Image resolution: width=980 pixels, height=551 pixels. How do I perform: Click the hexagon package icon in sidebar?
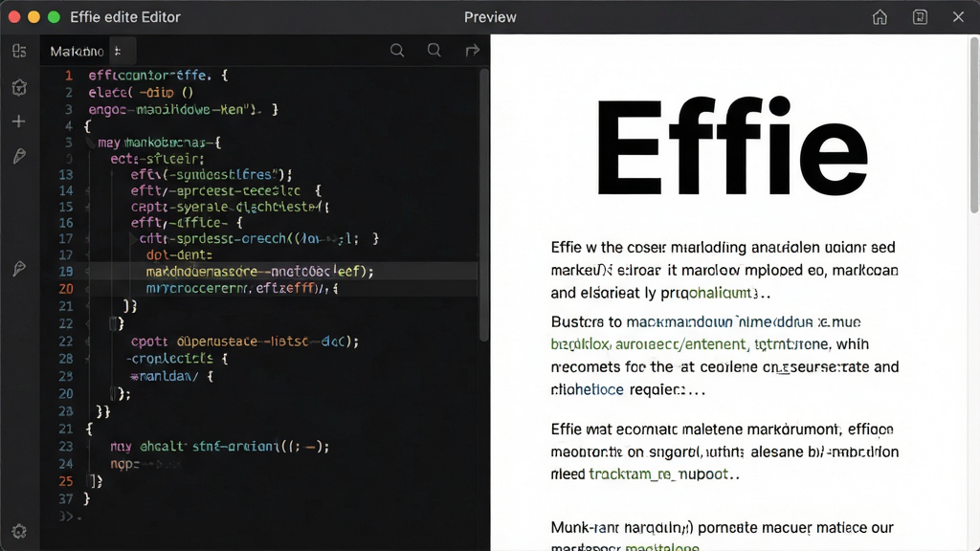pos(19,87)
